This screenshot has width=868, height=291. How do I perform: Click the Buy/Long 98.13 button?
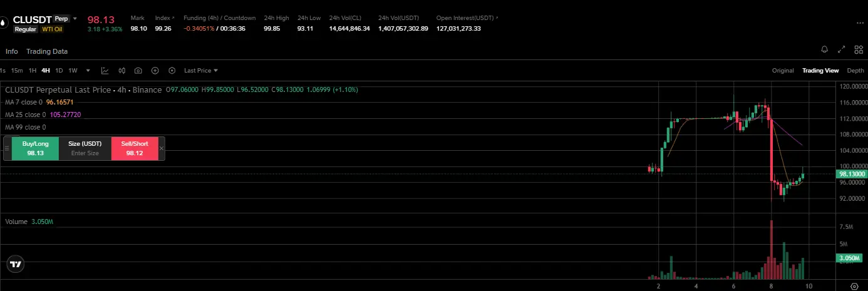35,148
